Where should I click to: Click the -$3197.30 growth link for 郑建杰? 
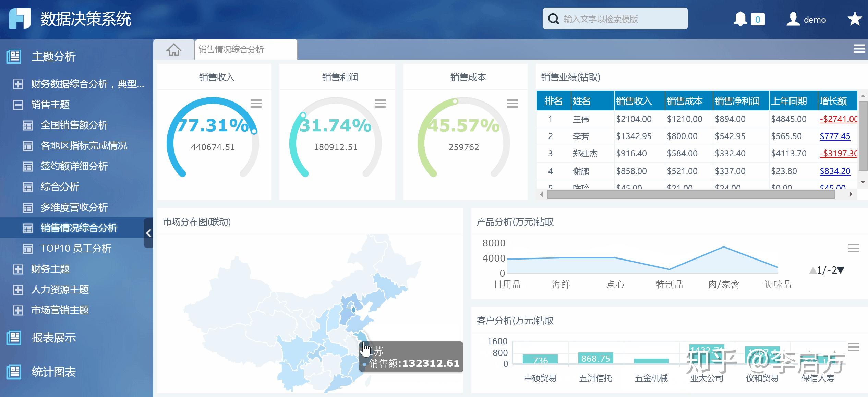pos(839,153)
